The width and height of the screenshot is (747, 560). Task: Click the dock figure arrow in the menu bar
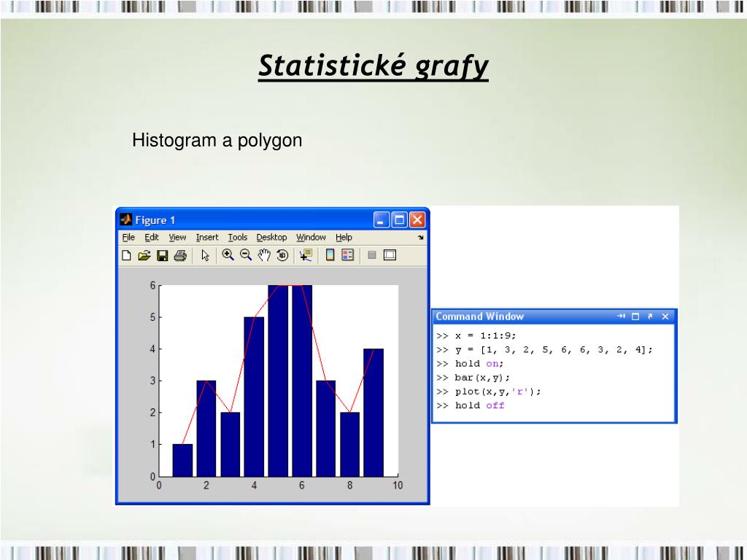pyautogui.click(x=421, y=237)
